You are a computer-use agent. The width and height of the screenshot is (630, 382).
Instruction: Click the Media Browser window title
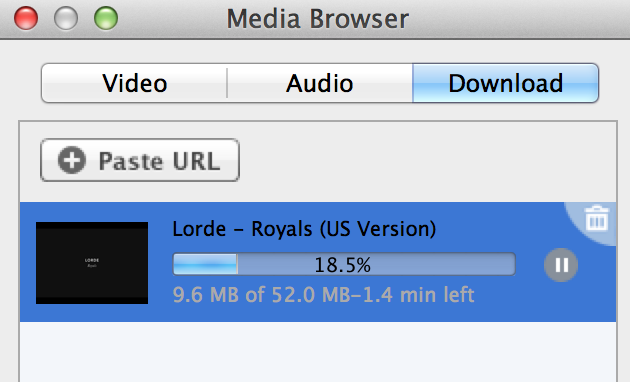(317, 18)
